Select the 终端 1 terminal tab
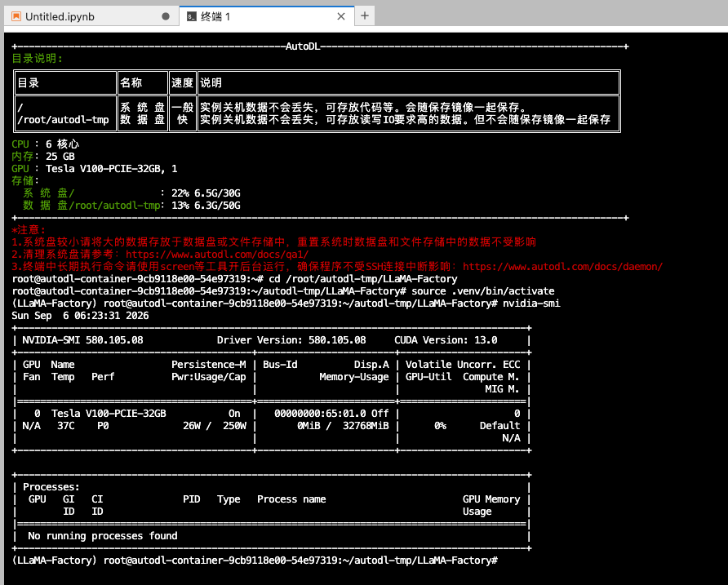 pos(267,16)
